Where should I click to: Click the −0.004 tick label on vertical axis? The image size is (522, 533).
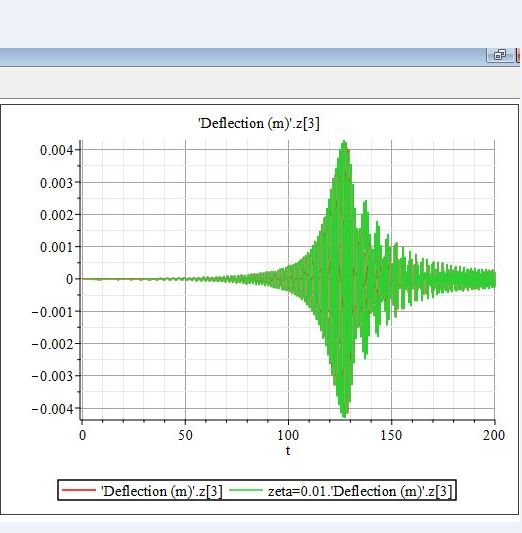click(x=53, y=409)
